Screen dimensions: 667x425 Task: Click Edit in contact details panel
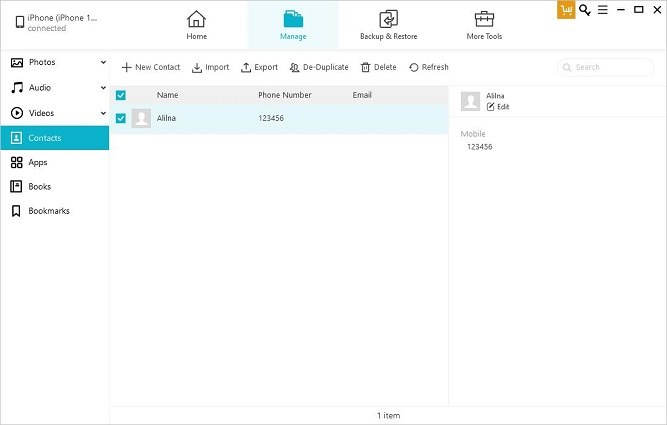(x=497, y=106)
